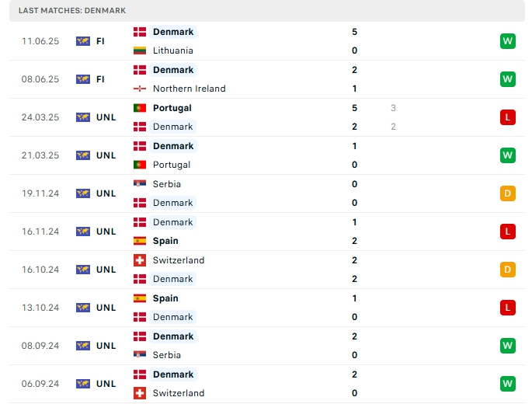Click the Switzerland flag in the 16.10.24 match
This screenshot has width=532, height=404.
point(140,260)
